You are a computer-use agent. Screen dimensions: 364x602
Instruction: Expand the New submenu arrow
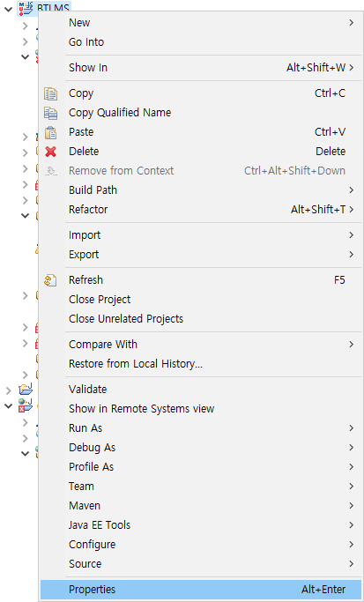(352, 23)
